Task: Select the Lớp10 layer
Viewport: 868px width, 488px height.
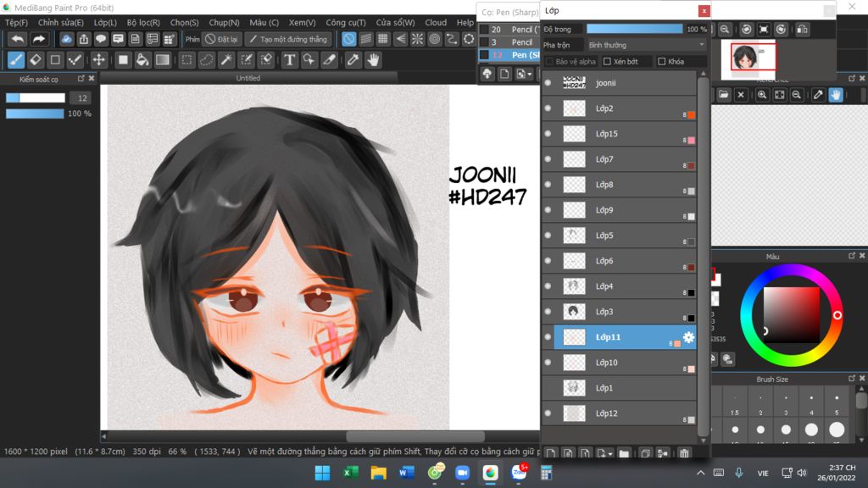Action: 625,363
